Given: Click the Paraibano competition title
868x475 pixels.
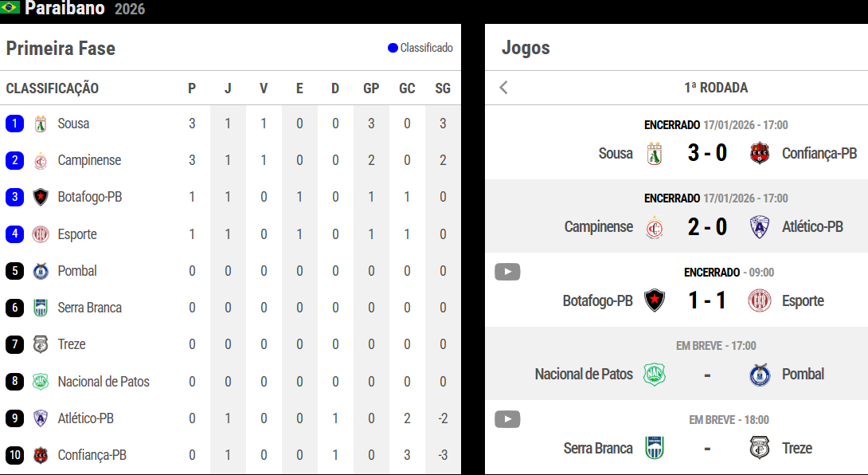Looking at the screenshot, I should click(65, 9).
